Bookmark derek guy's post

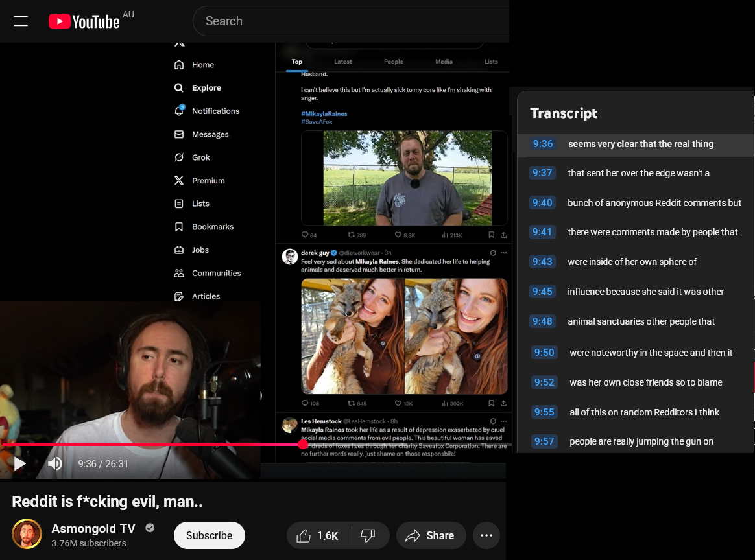491,403
